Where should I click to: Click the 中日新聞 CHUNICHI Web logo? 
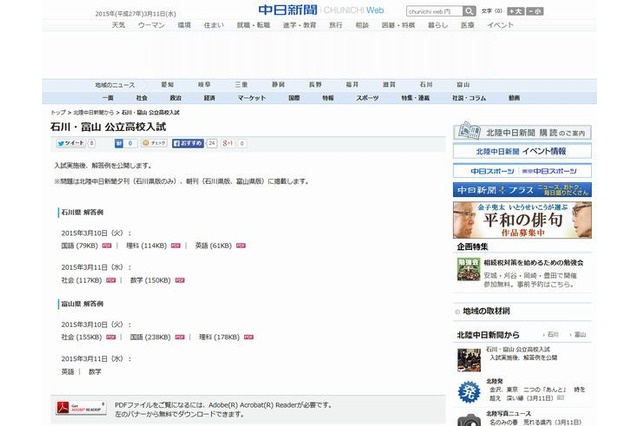tap(321, 10)
